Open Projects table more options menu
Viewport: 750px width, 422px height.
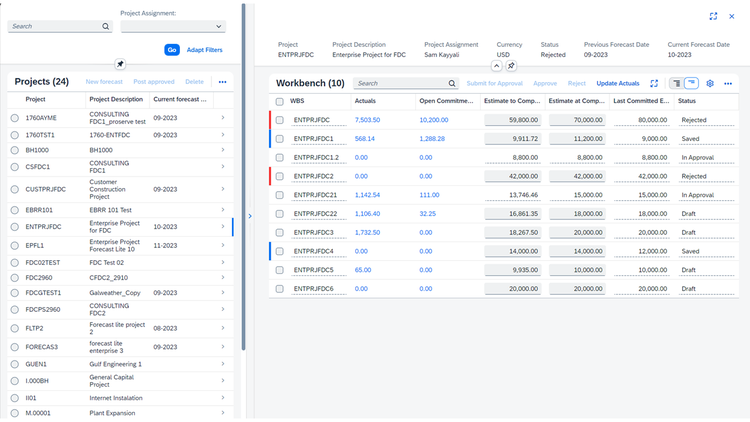point(222,82)
